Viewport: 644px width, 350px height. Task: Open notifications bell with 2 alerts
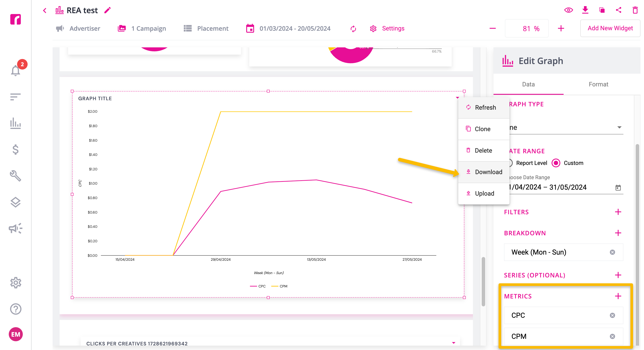16,70
